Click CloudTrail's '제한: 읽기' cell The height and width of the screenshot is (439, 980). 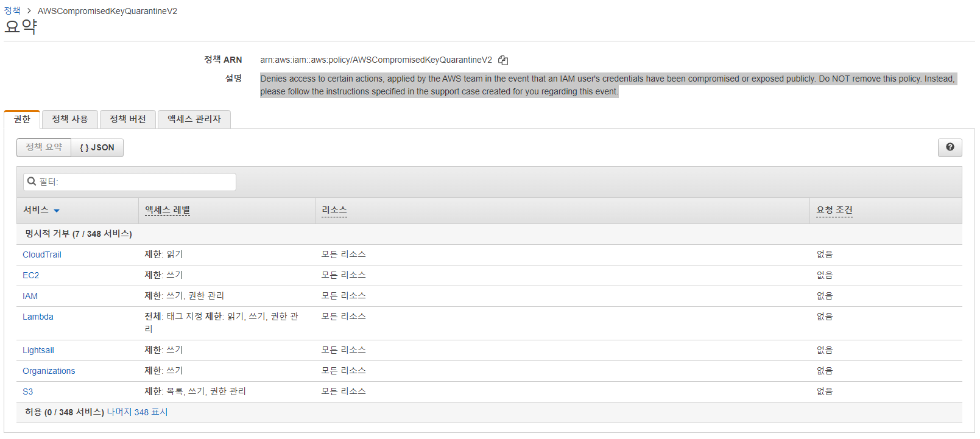click(x=164, y=255)
